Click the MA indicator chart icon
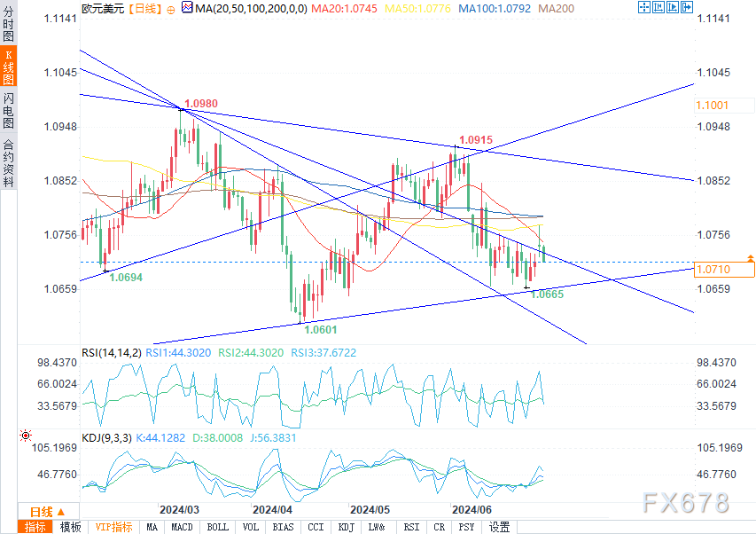This screenshot has height=534, width=756. (187, 8)
